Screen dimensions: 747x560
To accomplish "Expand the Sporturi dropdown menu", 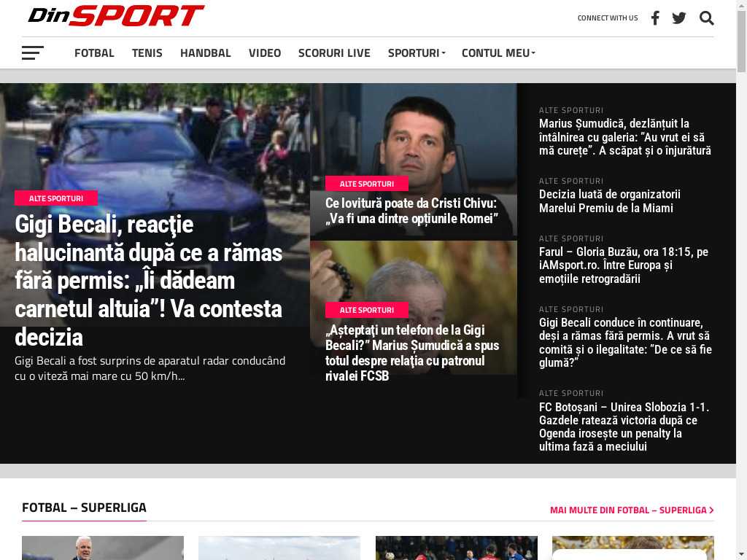I will pyautogui.click(x=417, y=52).
